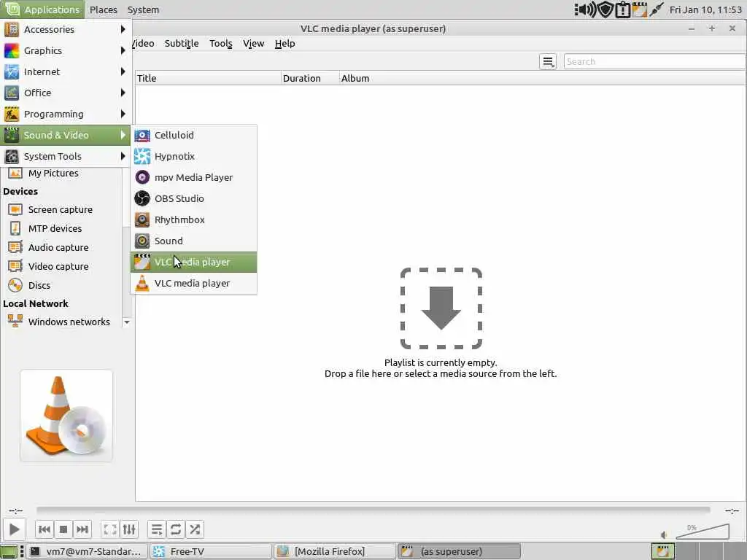Open the Tools menu
This screenshot has width=747, height=560.
tap(220, 43)
